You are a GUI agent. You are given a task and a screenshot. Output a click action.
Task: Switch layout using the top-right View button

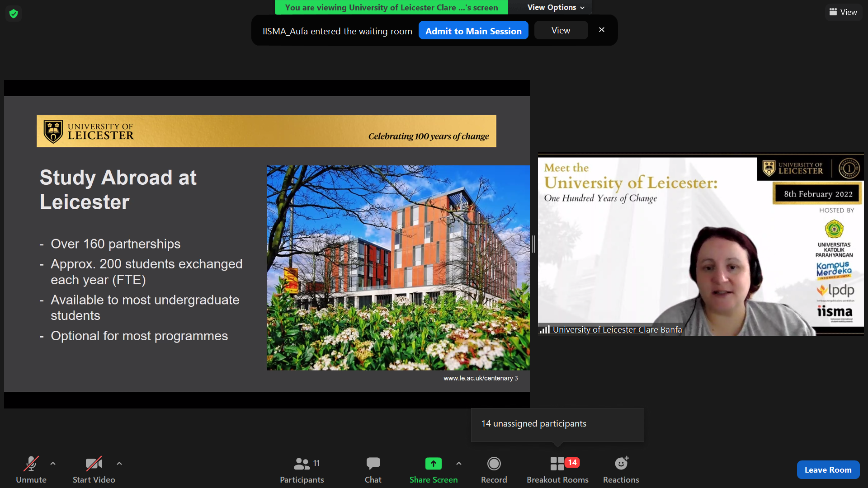[843, 12]
